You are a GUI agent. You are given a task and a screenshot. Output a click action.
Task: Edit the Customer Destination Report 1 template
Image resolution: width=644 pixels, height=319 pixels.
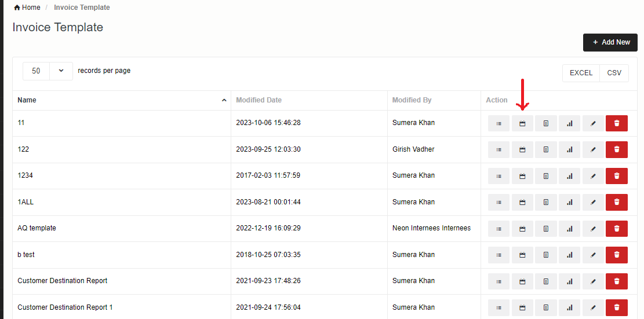592,307
